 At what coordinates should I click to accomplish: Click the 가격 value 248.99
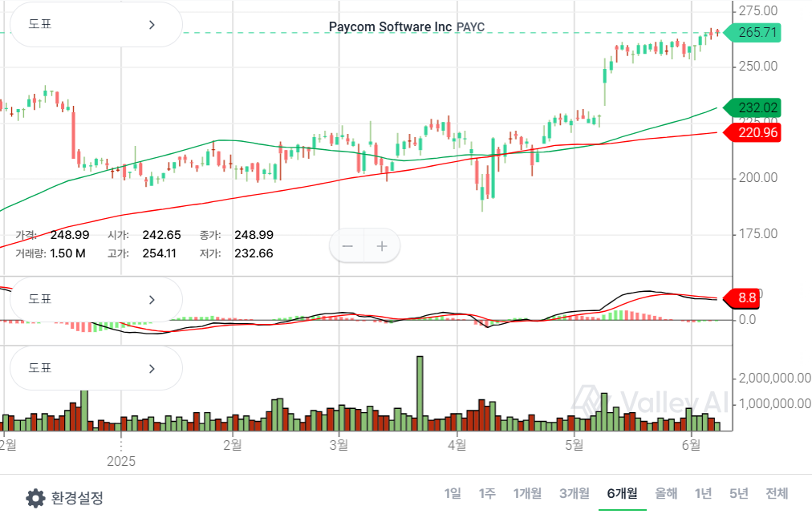(x=70, y=235)
